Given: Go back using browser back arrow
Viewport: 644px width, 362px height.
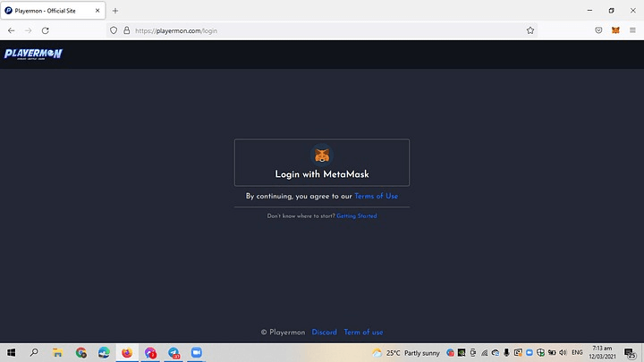Looking at the screenshot, I should pyautogui.click(x=12, y=29).
